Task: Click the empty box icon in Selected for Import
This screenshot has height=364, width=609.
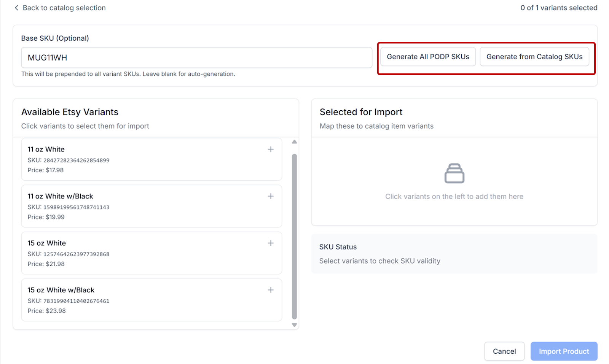Action: (x=454, y=173)
